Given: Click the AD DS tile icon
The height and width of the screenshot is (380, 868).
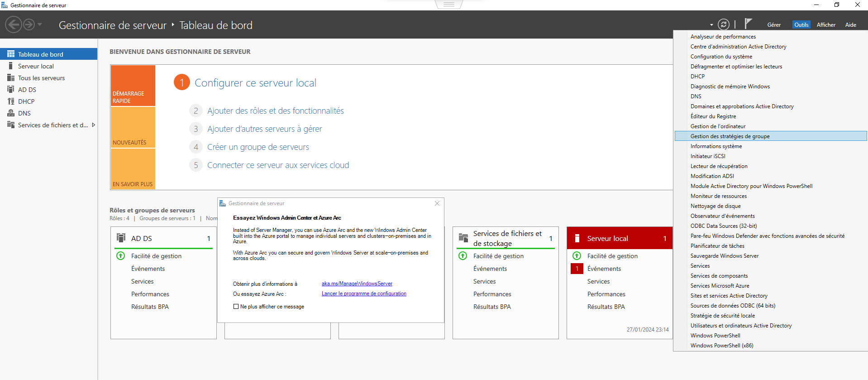Looking at the screenshot, I should click(x=121, y=238).
